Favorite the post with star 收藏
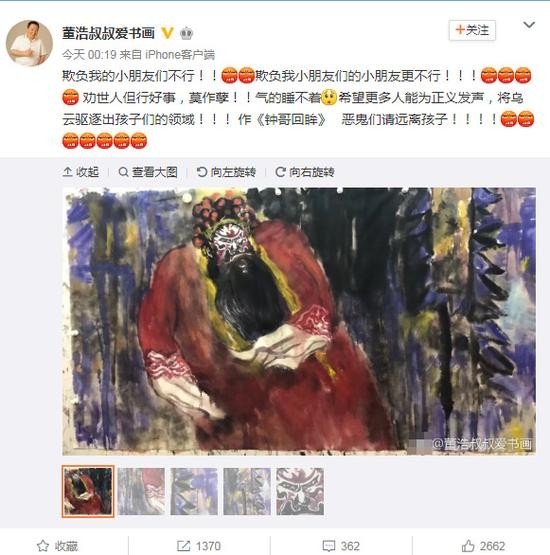This screenshot has width=550, height=555. 57,546
